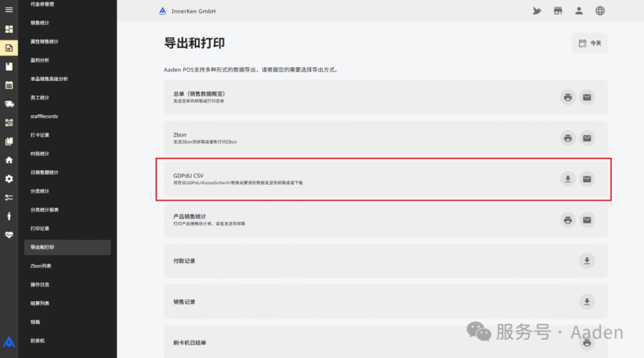Image resolution: width=644 pixels, height=358 pixels.
Task: Select Zbon列表 in the side menu
Action: click(x=41, y=266)
